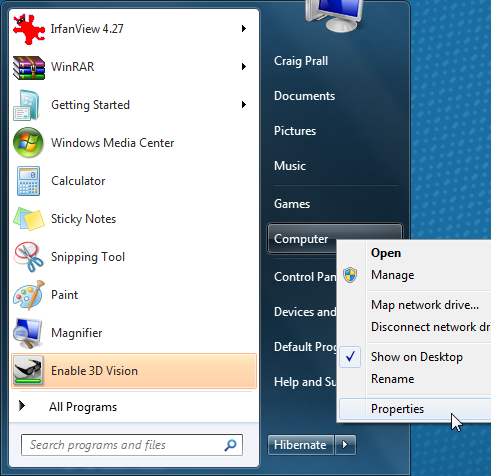Click the user account picture at top

point(334,15)
